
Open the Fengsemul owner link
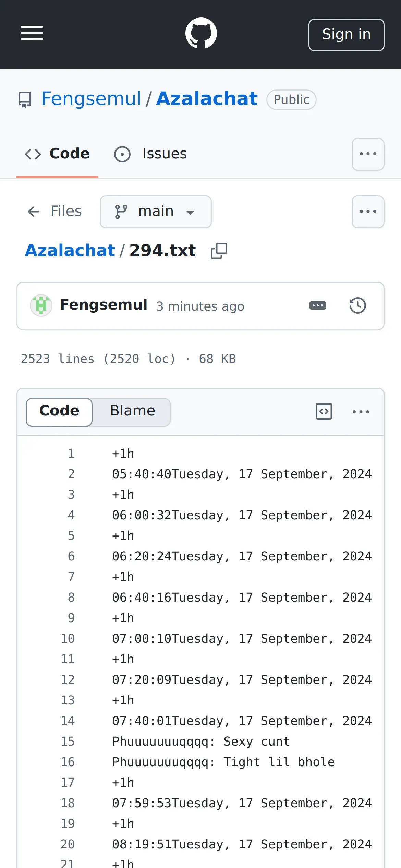pyautogui.click(x=91, y=99)
